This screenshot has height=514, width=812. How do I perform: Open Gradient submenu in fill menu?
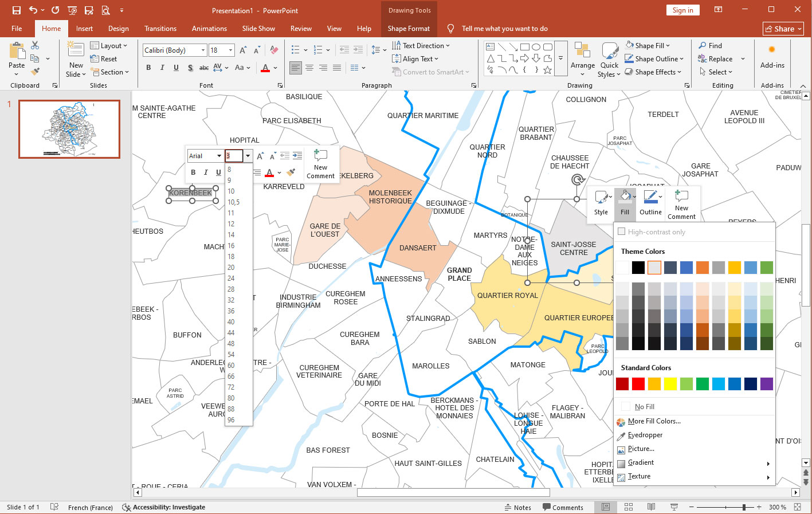(694, 462)
